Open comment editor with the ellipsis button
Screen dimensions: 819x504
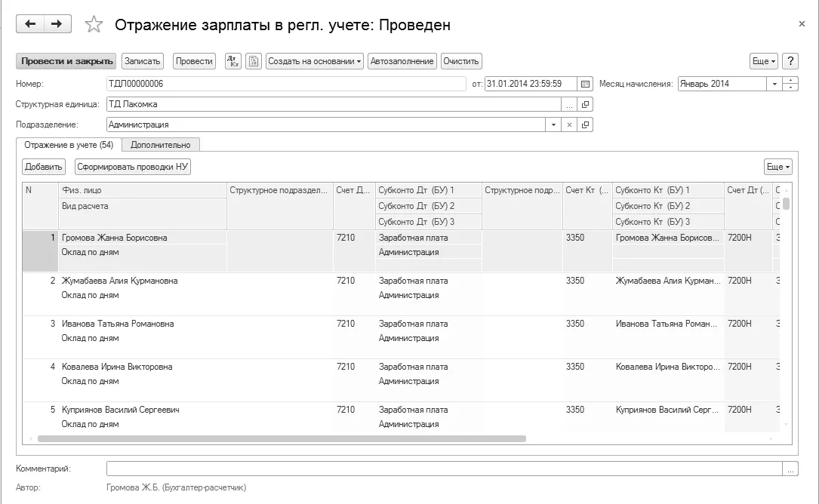[790, 469]
